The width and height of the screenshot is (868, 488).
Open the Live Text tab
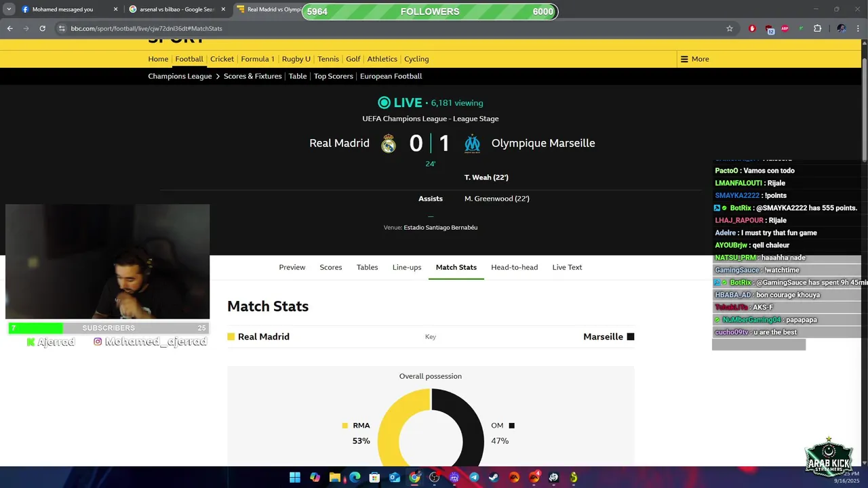click(567, 267)
